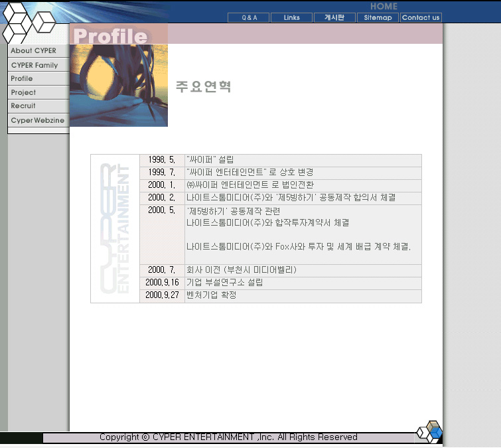Click 기업 부설연구소 설립 entry
This screenshot has height=448, width=501.
pos(224,283)
